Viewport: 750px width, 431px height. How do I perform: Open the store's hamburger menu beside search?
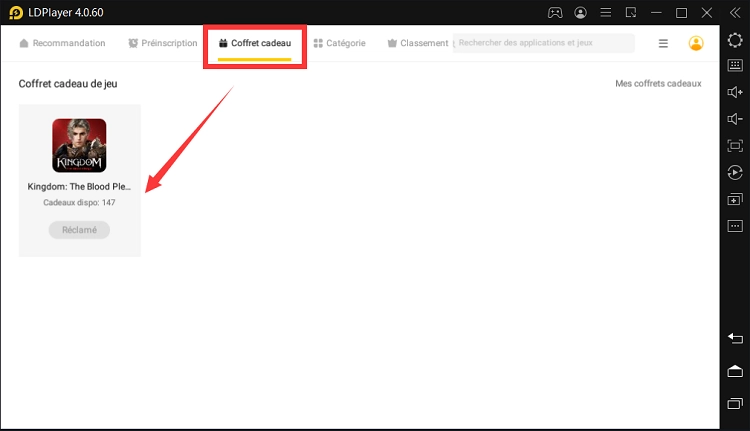(663, 44)
